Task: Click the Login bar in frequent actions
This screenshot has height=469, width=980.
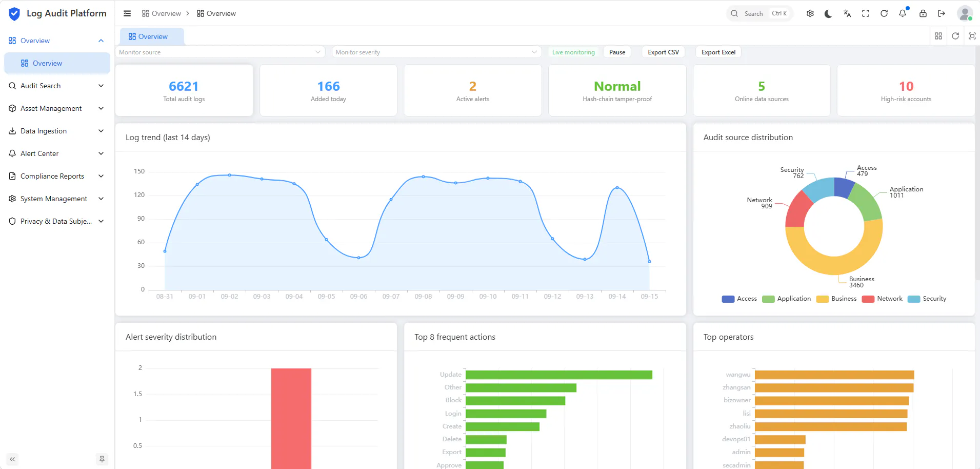Action: click(506, 414)
